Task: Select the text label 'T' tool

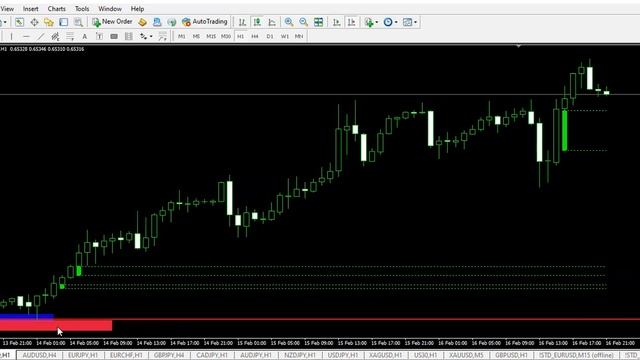Action: 99,36
